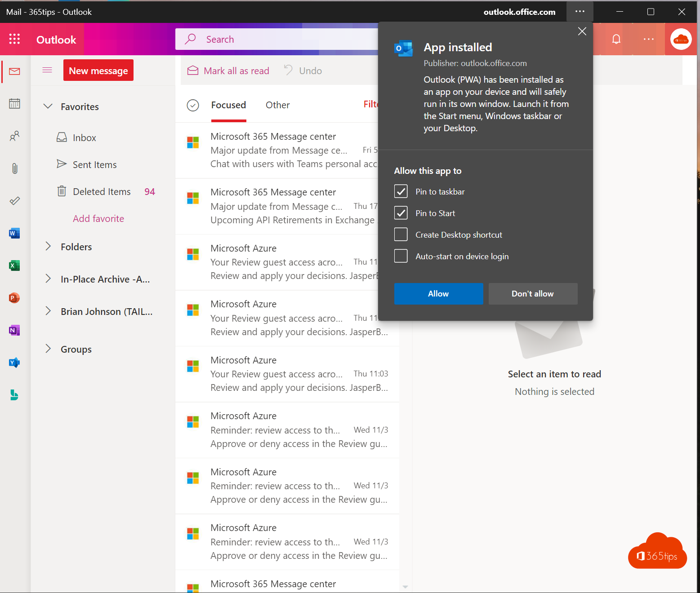This screenshot has height=593, width=700.
Task: Open the People contacts icon
Action: [x=14, y=136]
